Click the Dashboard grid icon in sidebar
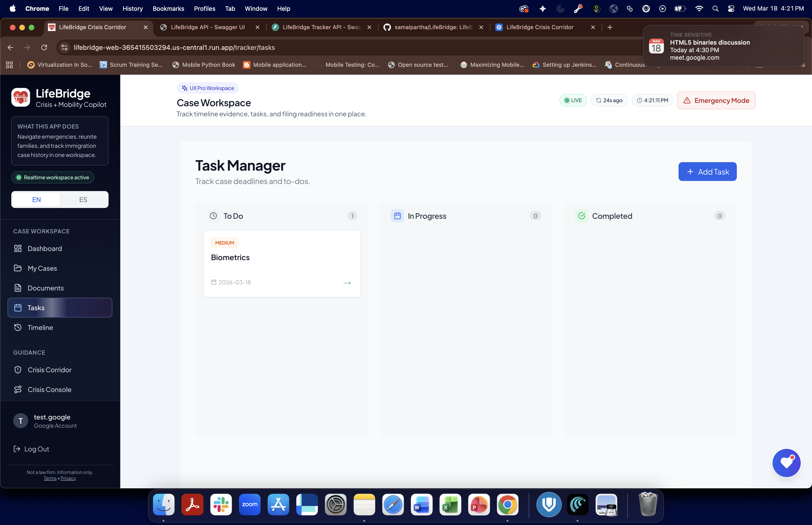Viewport: 812px width, 525px height. (18, 249)
